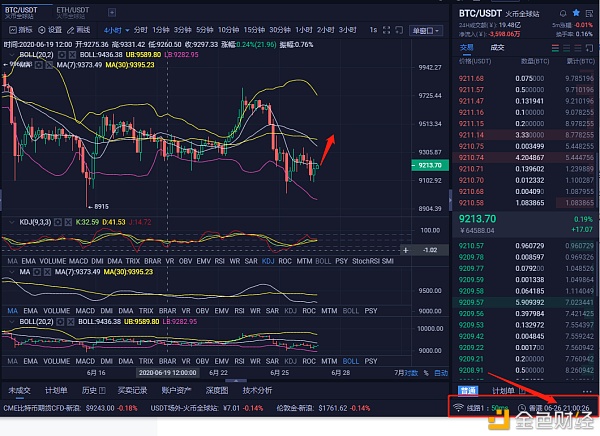
Task: Click the alert bell icon for BTC/USDT
Action: click(x=563, y=13)
